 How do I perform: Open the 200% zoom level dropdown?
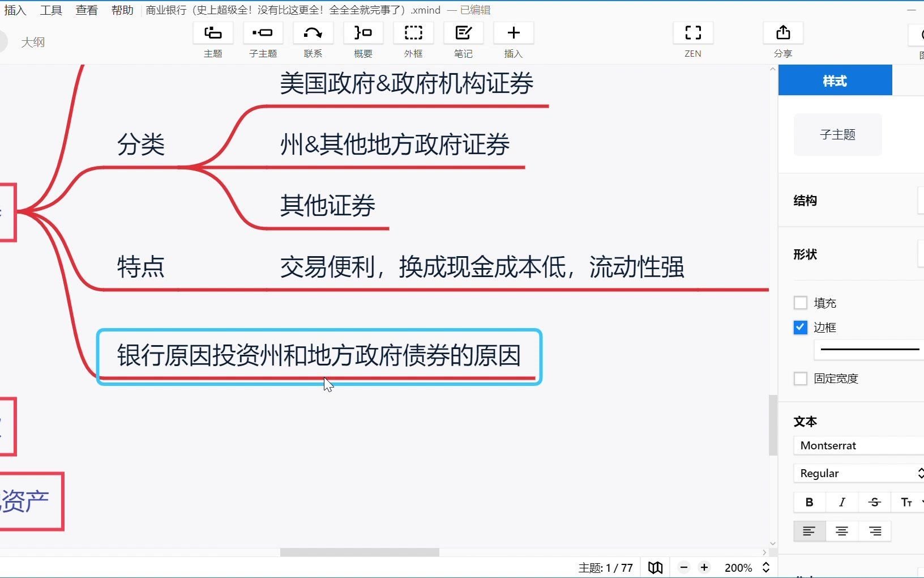746,567
